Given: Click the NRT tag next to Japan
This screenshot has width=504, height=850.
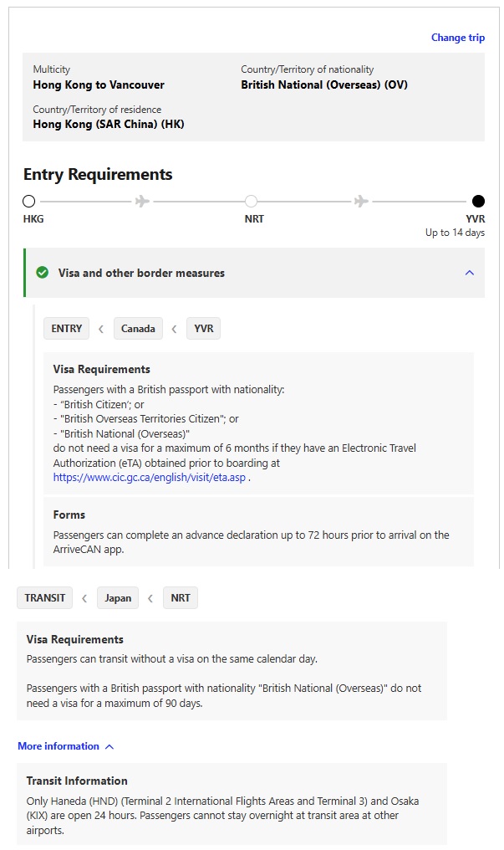Looking at the screenshot, I should pos(180,598).
